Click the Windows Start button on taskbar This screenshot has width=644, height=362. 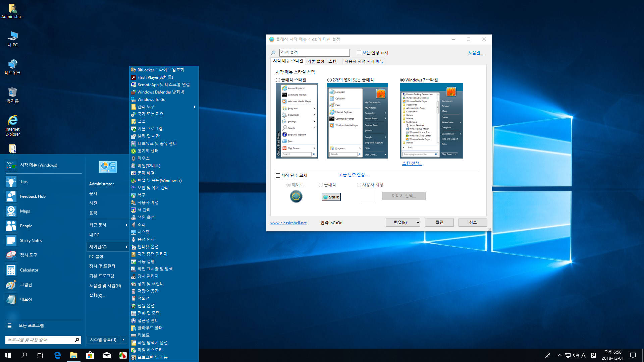click(8, 355)
